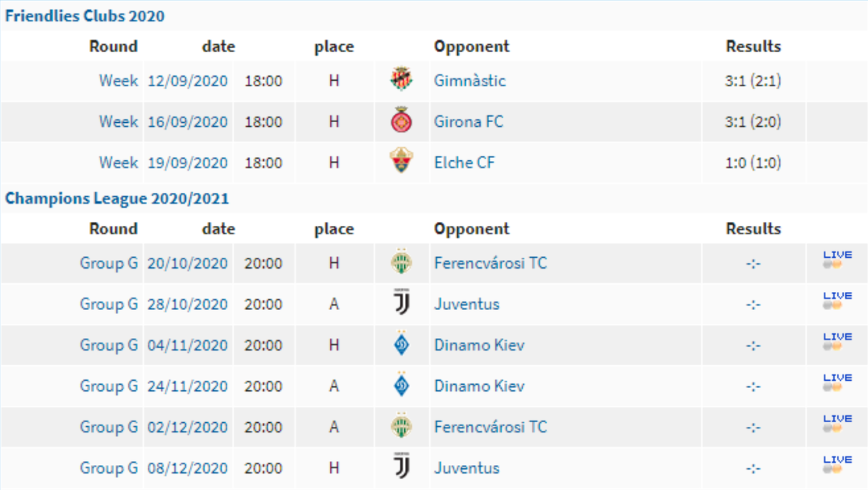The width and height of the screenshot is (868, 490).
Task: Open the Elche CF opponent link
Action: 465,162
